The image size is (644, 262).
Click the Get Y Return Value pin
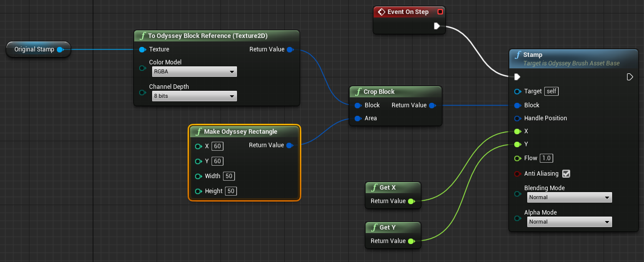[x=411, y=241]
